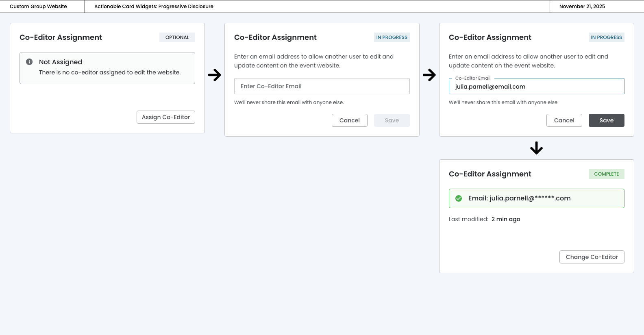Click the info icon beside Not Assigned
Screen dimensions: 644x335
tap(29, 62)
